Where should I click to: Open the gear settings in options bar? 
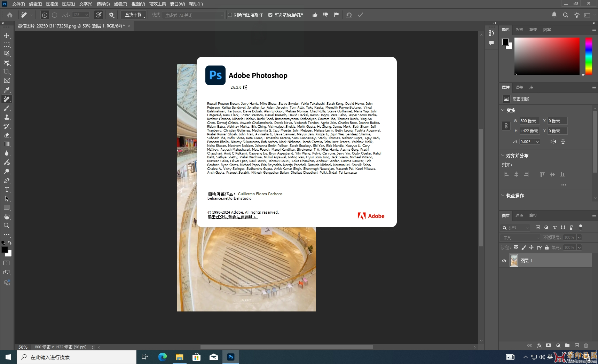pos(111,15)
